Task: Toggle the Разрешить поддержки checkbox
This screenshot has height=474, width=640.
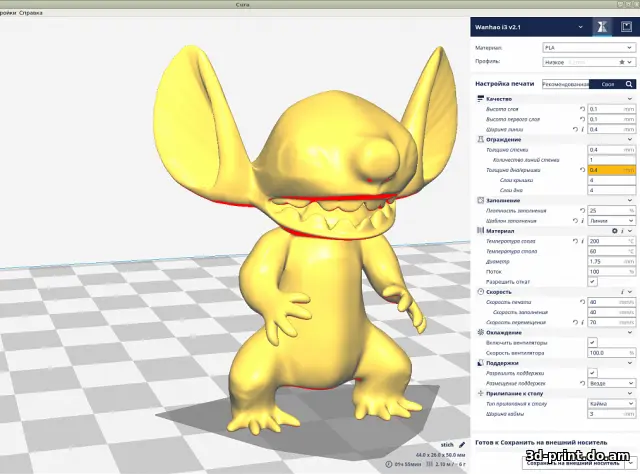Action: point(592,373)
